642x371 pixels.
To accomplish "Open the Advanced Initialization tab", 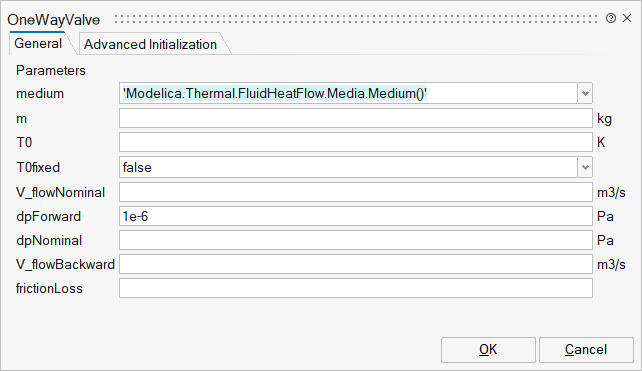I will (150, 44).
